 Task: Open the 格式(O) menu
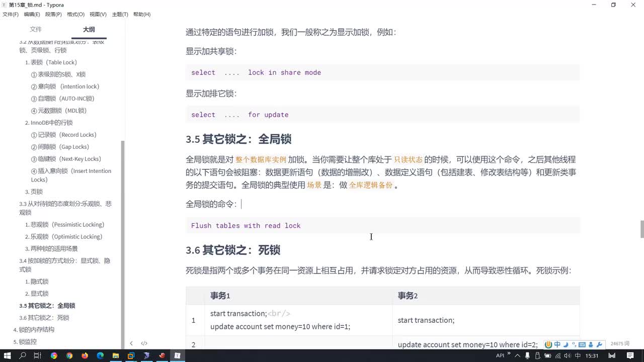click(x=75, y=15)
